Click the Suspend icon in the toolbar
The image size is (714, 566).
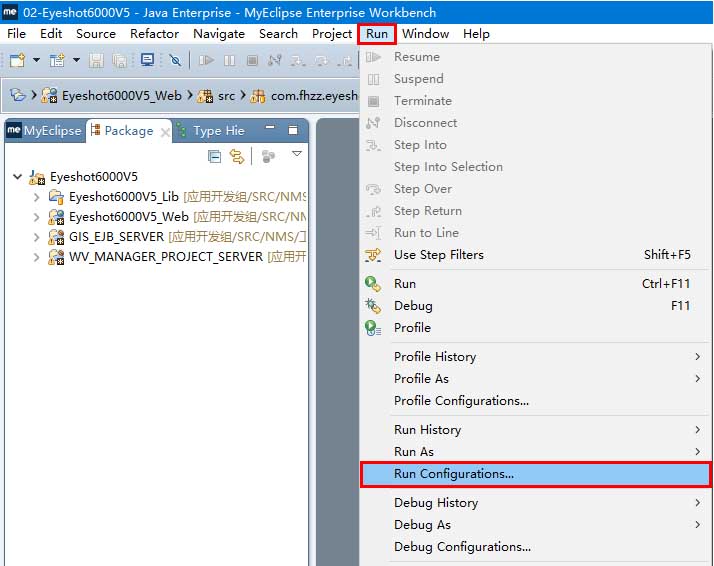click(x=230, y=60)
